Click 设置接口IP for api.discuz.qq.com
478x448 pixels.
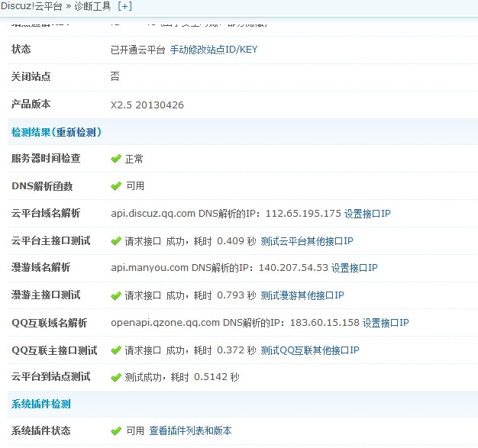click(367, 214)
